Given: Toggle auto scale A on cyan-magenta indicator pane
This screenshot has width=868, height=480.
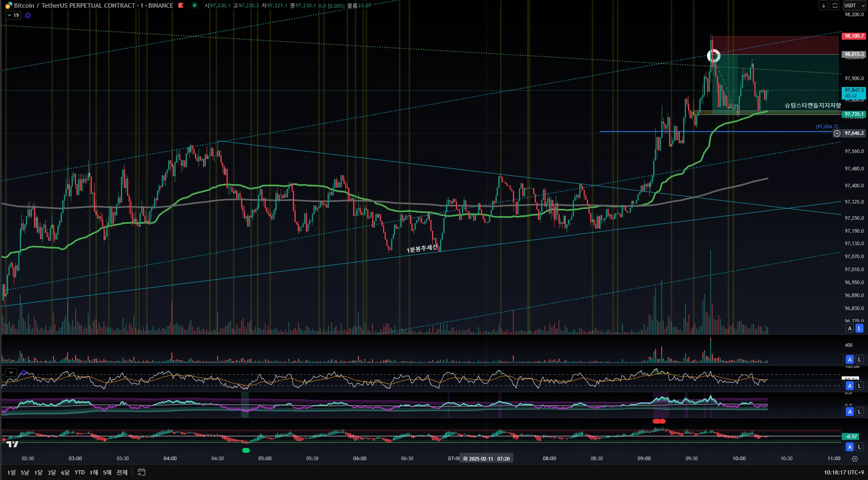Looking at the screenshot, I should click(850, 412).
